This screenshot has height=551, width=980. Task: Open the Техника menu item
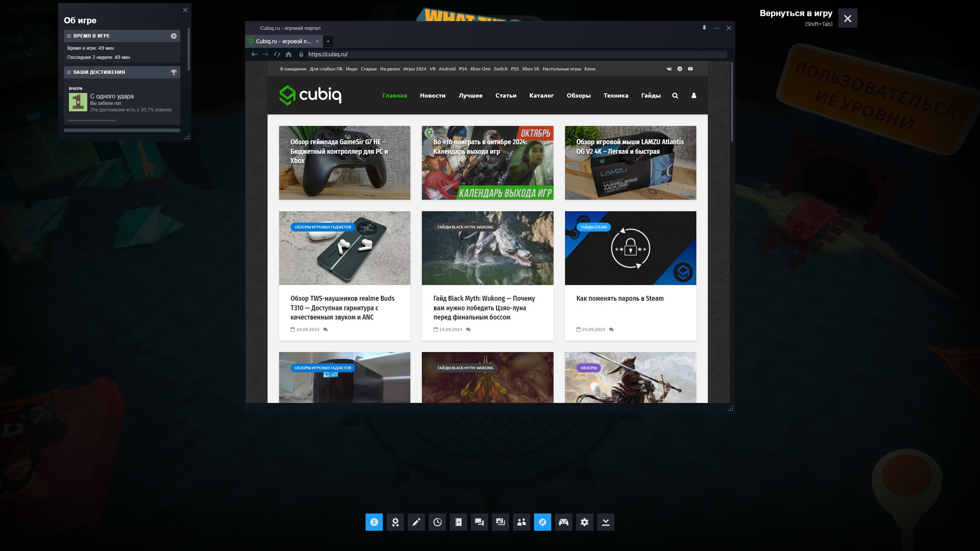pos(616,96)
